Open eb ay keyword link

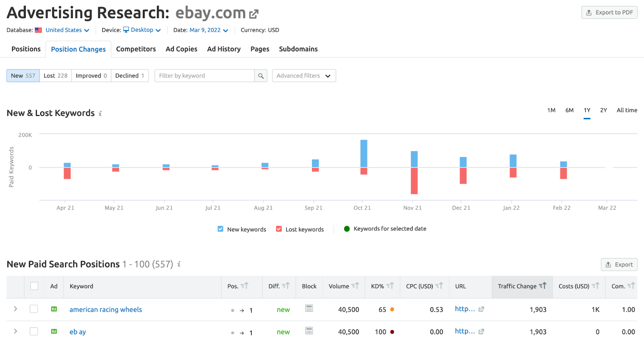tap(78, 332)
